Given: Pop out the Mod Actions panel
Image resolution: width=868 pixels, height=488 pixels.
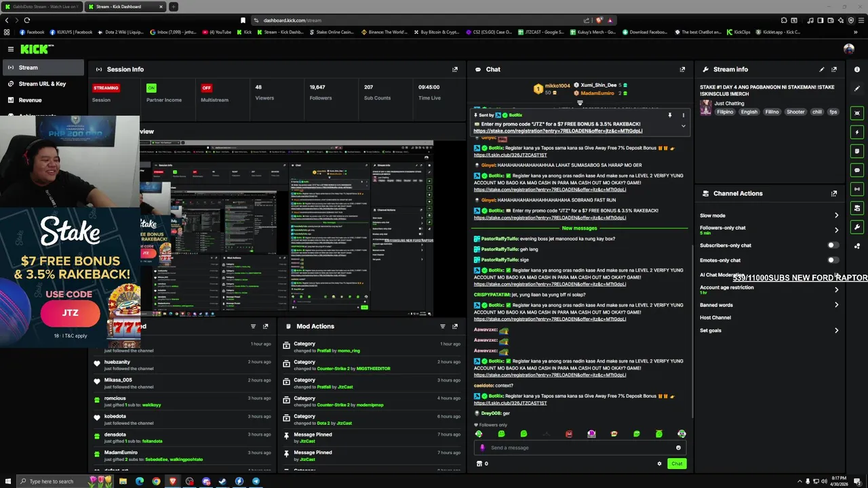Looking at the screenshot, I should point(455,326).
